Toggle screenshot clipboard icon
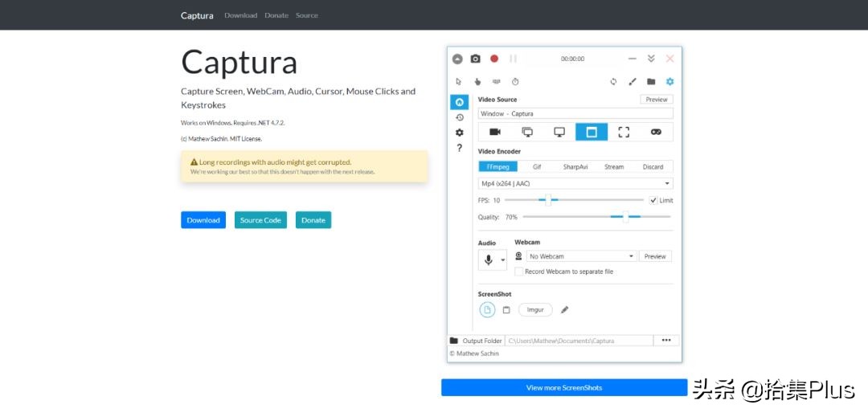The width and height of the screenshot is (868, 413). 506,310
